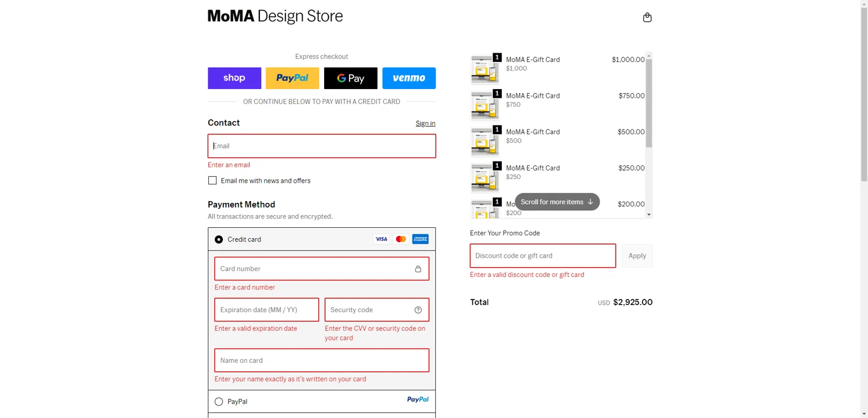This screenshot has width=868, height=418.
Task: Click the PayPal logo in payment row
Action: 418,399
